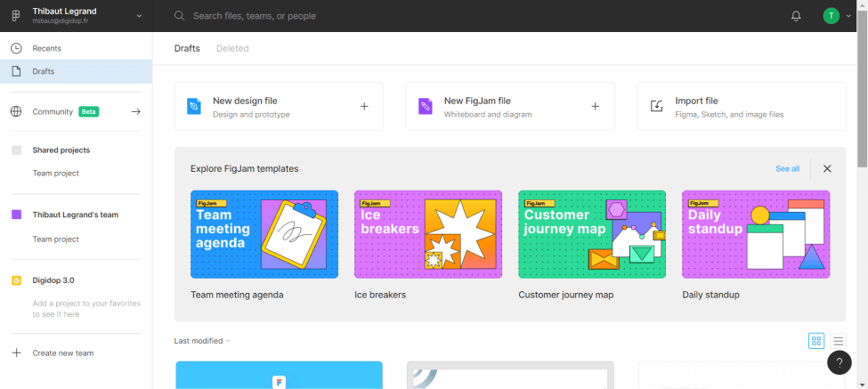
Task: Click the plus icon beside Create new team
Action: [17, 353]
